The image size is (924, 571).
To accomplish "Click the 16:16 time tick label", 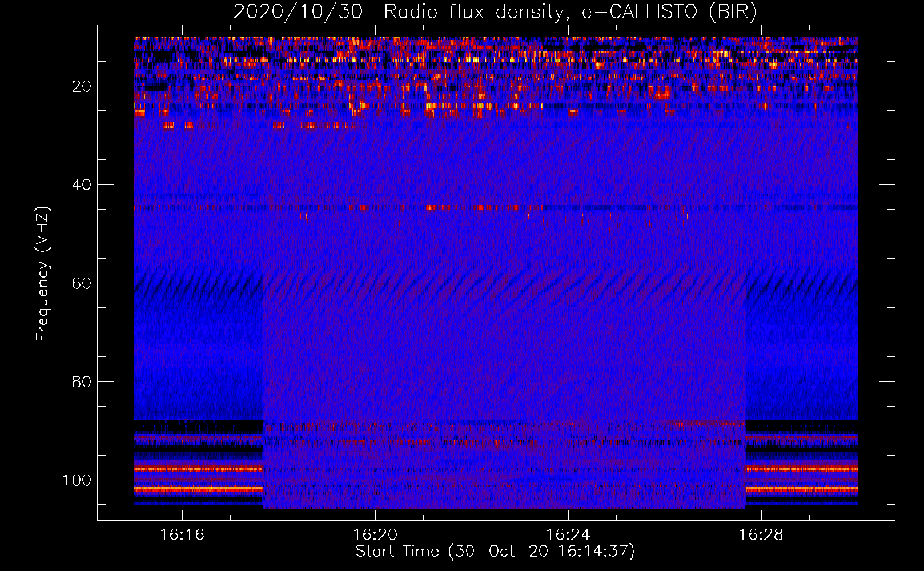I will [182, 534].
